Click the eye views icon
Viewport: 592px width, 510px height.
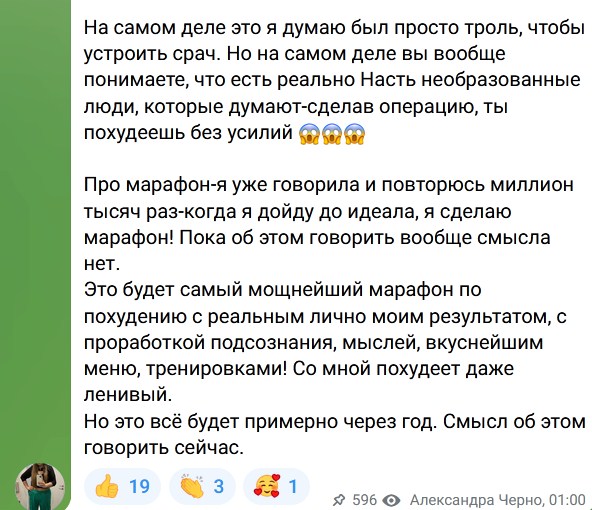(x=392, y=501)
